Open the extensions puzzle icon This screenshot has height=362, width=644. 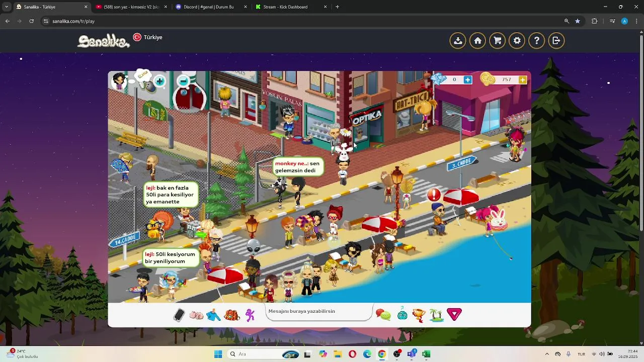pos(595,21)
